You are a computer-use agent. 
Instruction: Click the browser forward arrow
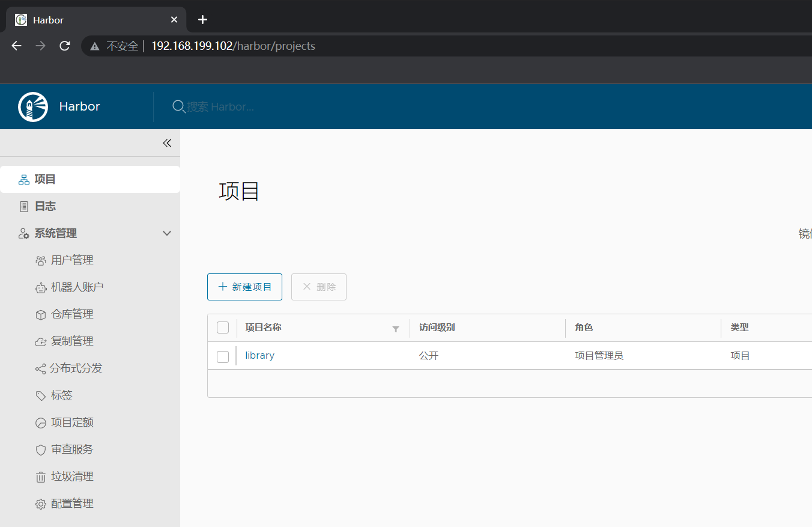click(40, 46)
